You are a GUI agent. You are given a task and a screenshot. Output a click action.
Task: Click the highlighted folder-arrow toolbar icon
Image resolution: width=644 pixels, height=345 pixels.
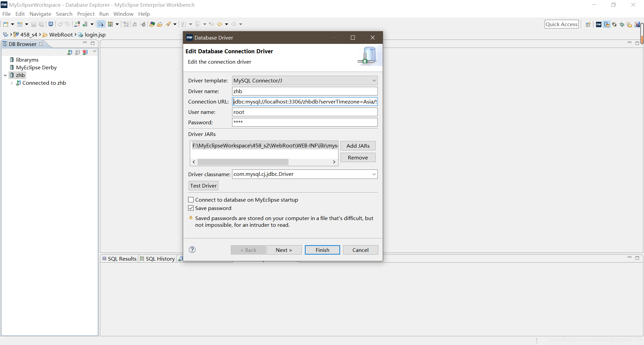101,24
